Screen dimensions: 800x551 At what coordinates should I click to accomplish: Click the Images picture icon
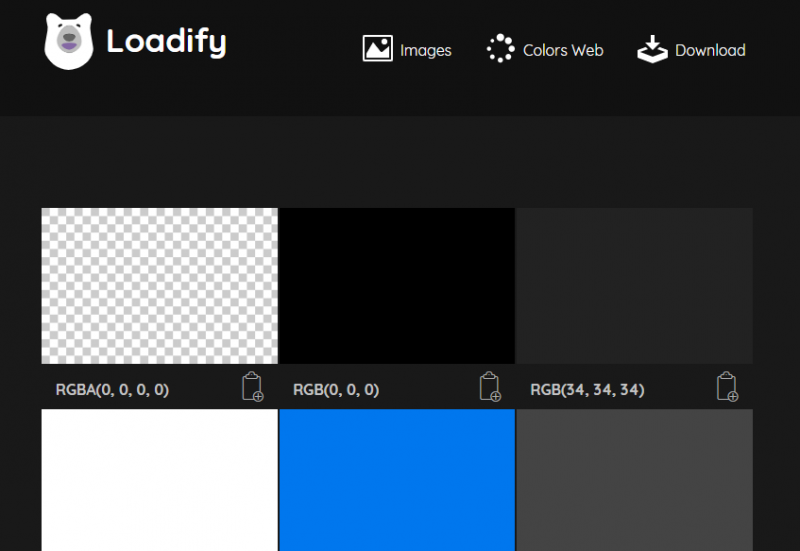(x=377, y=49)
